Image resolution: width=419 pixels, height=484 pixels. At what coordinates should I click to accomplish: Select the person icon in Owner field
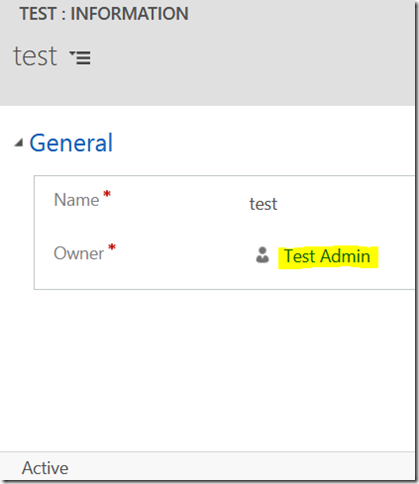[262, 255]
